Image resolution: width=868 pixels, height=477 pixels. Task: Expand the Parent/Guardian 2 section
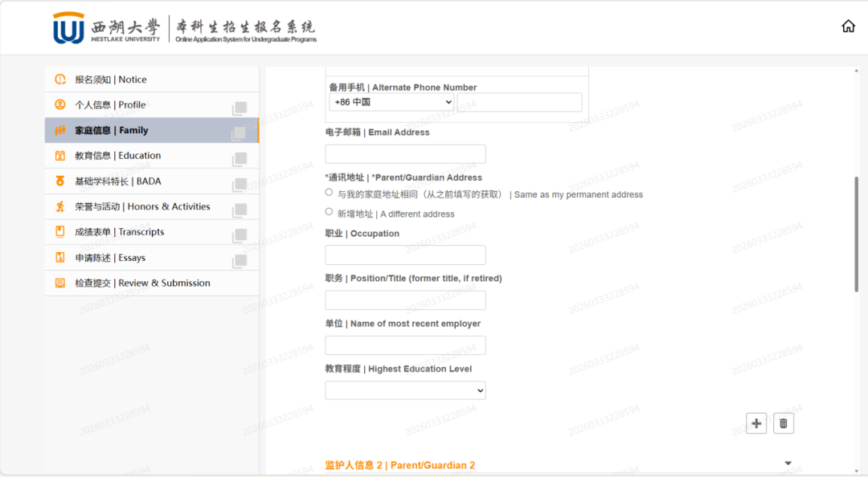788,463
